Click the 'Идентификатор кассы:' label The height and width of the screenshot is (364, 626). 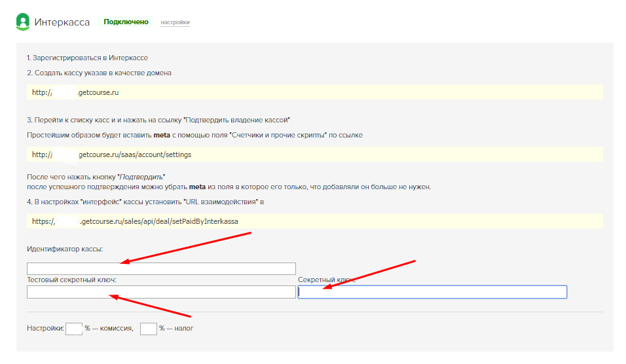tap(65, 249)
